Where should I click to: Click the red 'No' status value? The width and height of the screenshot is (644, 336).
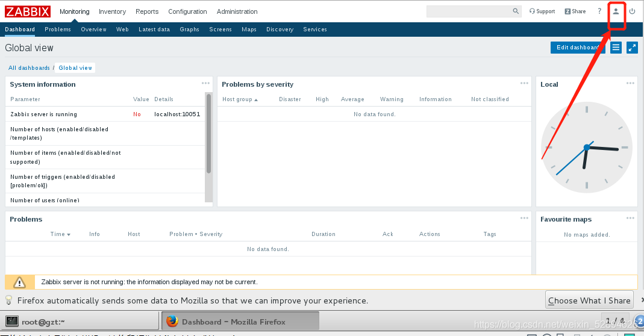point(137,114)
